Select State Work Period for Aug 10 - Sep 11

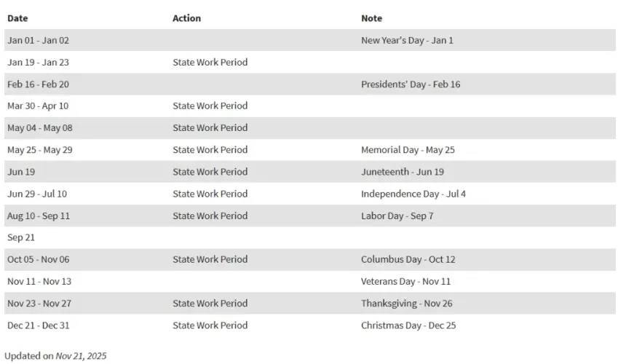210,215
